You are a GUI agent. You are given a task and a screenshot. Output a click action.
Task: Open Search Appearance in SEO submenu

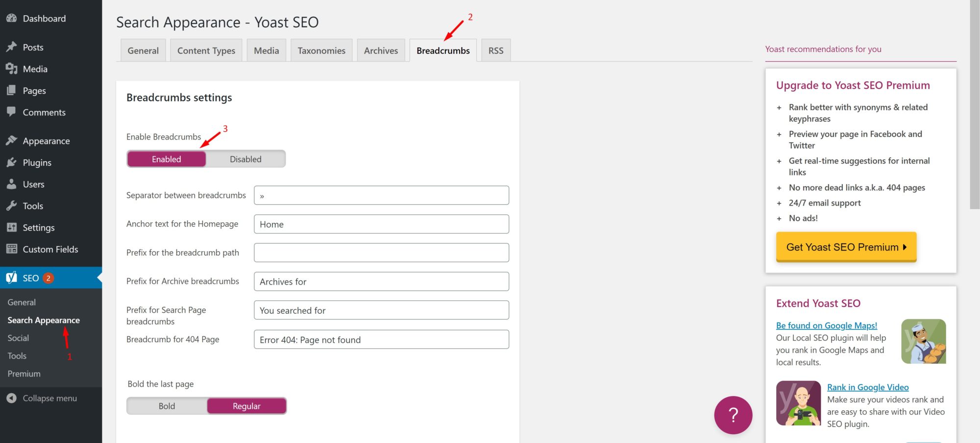coord(44,320)
